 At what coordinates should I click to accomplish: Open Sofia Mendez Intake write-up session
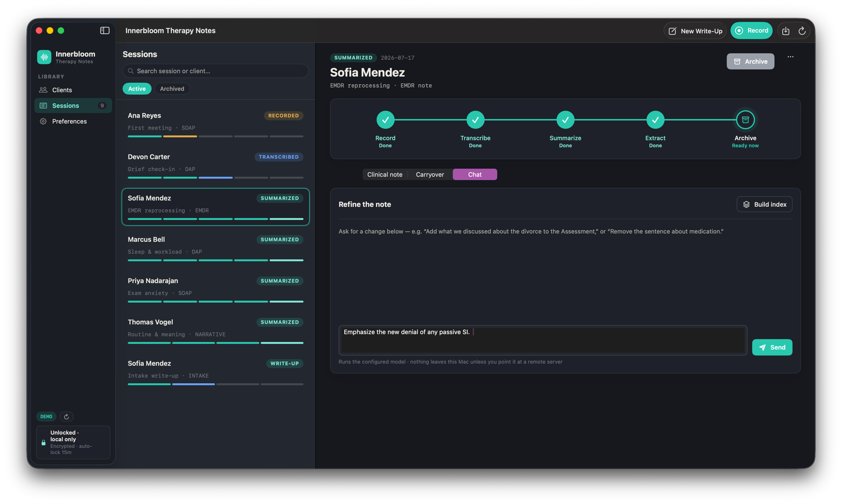(216, 372)
